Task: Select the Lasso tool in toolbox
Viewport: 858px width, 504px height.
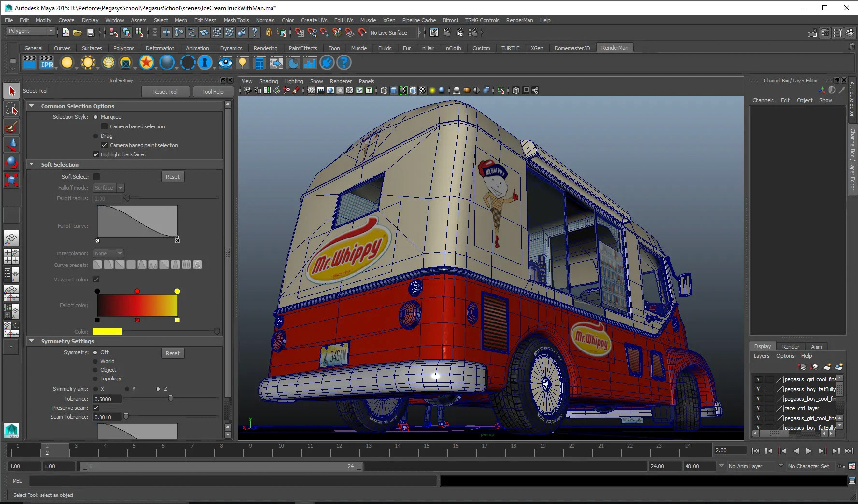Action: 12,109
